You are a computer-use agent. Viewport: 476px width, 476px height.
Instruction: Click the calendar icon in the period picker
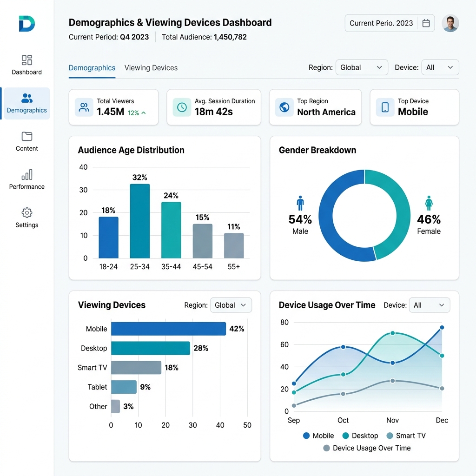tap(426, 23)
